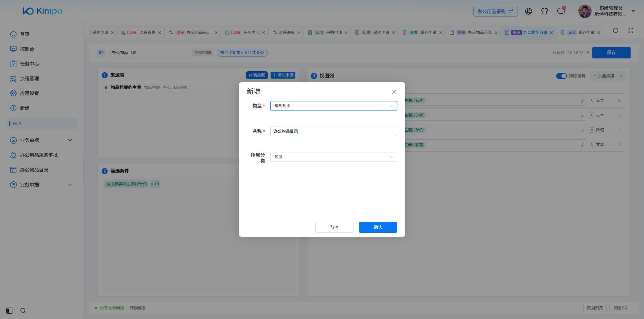The height and width of the screenshot is (319, 644).
Task: Open the theme shirt icon
Action: (545, 11)
